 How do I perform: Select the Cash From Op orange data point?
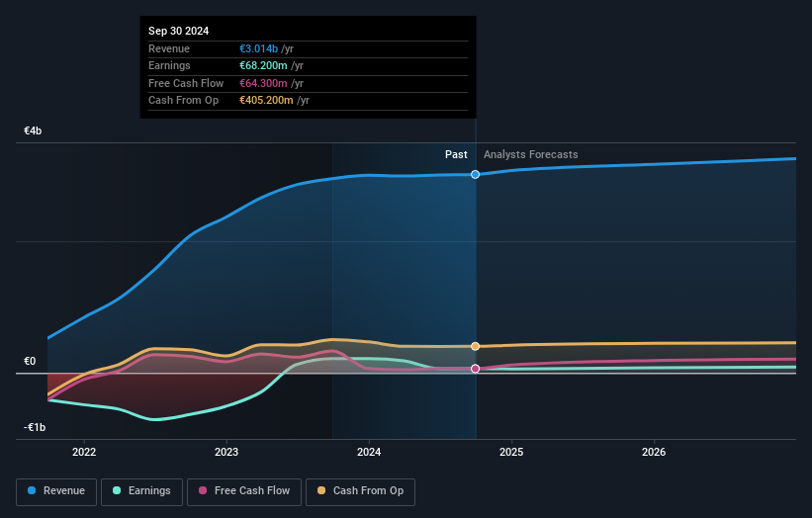(x=476, y=346)
